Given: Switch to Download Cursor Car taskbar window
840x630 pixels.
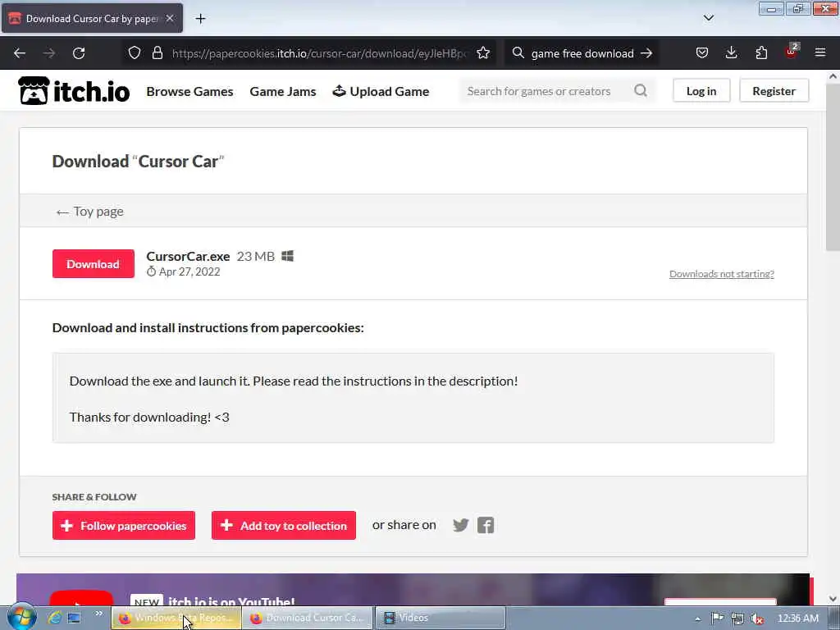Looking at the screenshot, I should coord(308,618).
